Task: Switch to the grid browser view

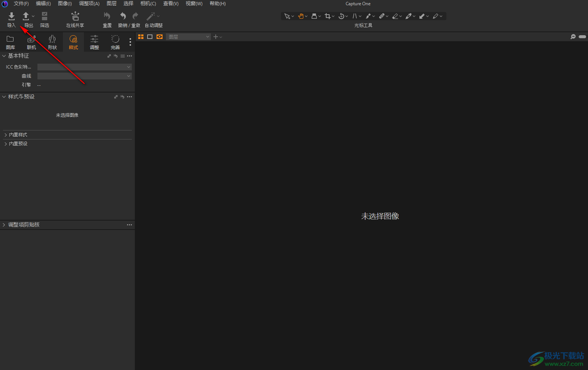Action: [x=141, y=37]
